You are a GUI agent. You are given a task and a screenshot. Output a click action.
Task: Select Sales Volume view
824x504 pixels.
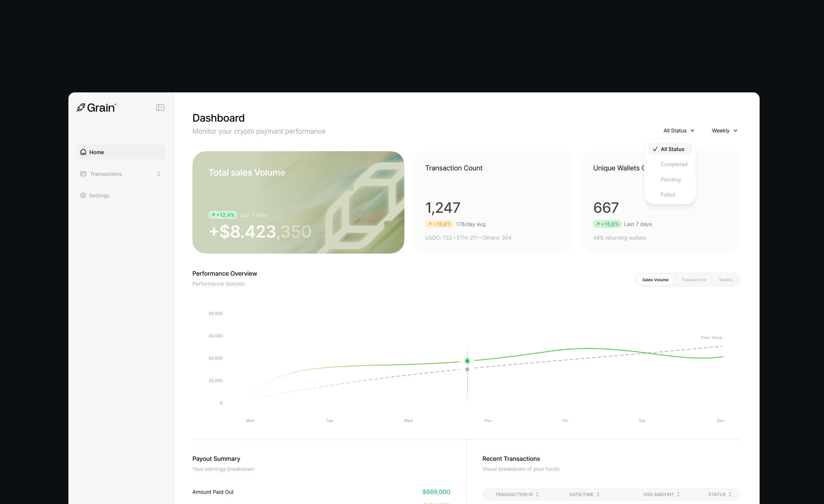click(655, 280)
